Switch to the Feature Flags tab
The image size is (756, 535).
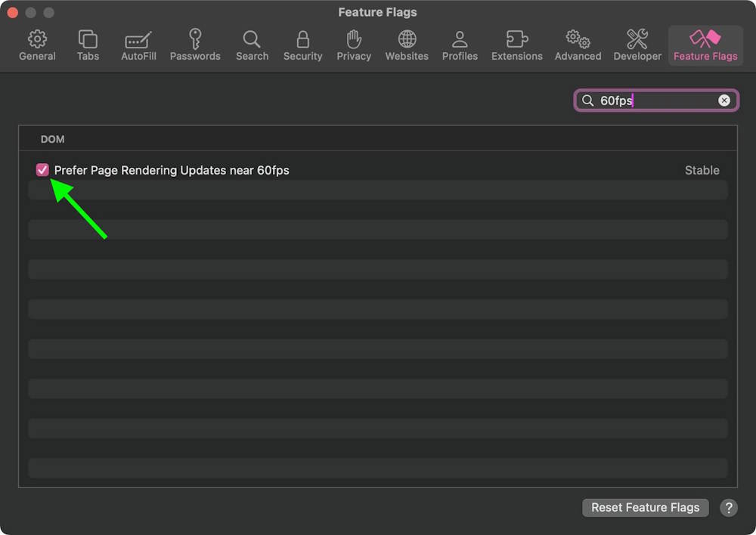coord(705,44)
